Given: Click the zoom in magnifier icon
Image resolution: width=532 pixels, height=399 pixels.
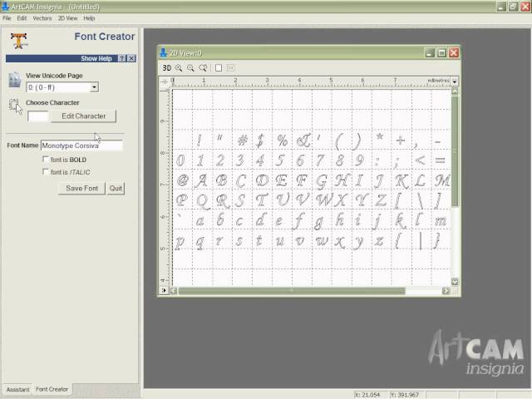Looking at the screenshot, I should pyautogui.click(x=179, y=68).
